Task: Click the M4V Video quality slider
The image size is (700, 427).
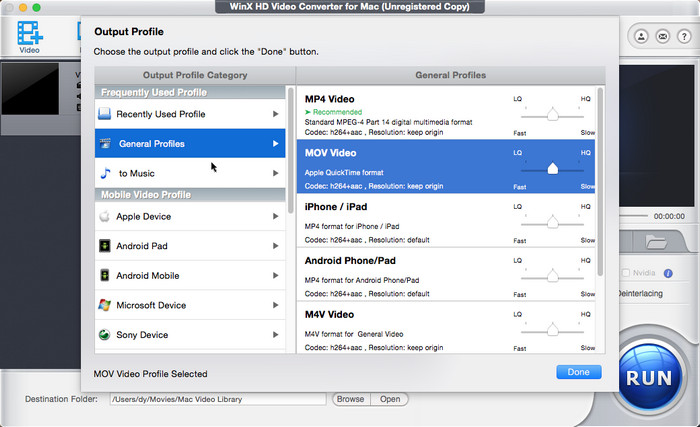Action: [x=553, y=330]
